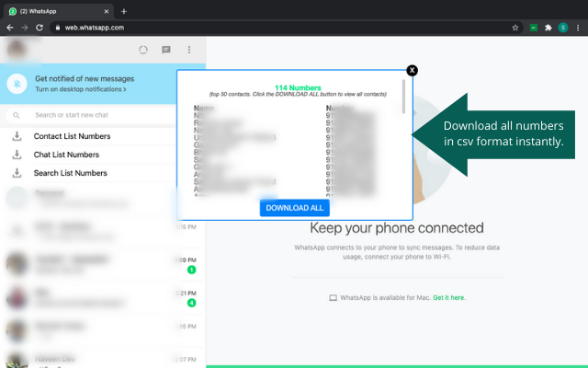Screen dimensions: 588x368
Task: Click the search magnifier icon
Action: click(x=17, y=115)
